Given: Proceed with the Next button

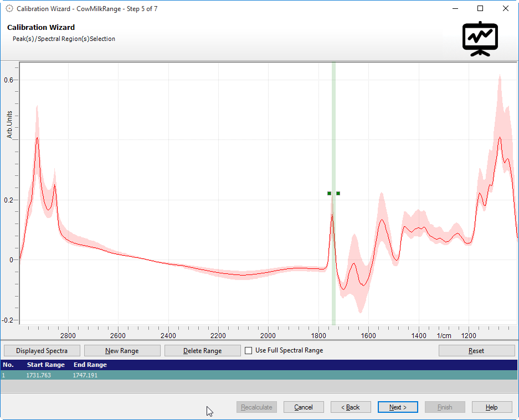Looking at the screenshot, I should click(398, 407).
